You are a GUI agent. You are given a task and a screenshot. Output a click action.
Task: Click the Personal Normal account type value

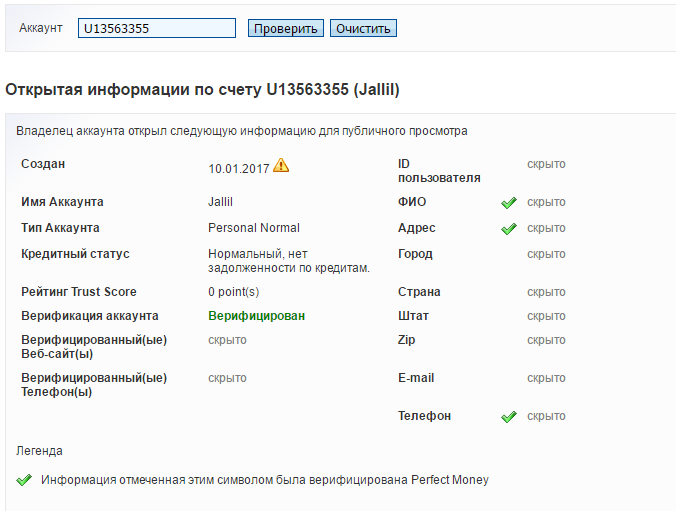click(254, 228)
